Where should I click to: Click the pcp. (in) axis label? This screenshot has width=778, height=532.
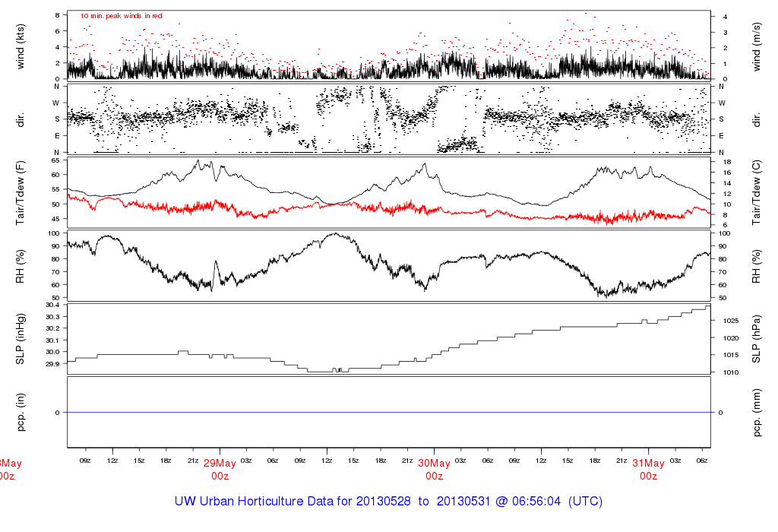coord(21,412)
